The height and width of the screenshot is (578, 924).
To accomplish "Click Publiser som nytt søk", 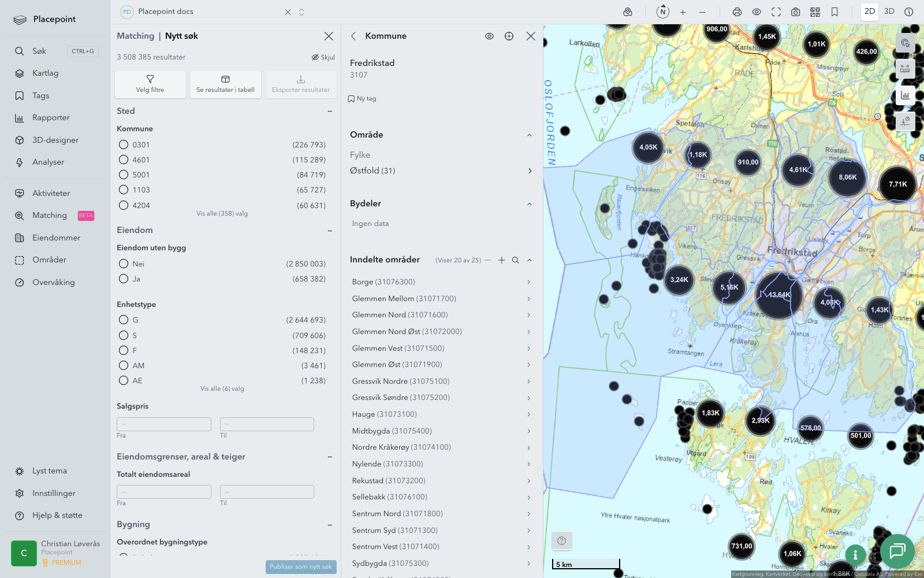I will point(301,567).
